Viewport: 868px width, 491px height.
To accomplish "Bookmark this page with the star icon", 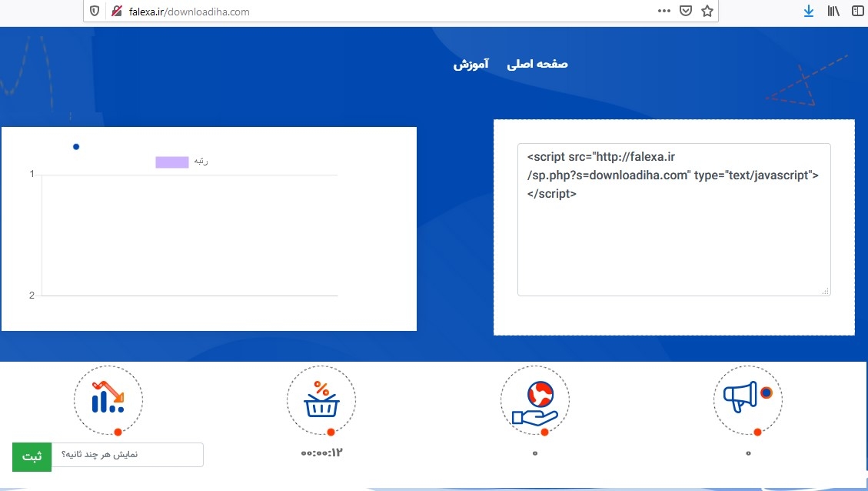I will pos(707,12).
